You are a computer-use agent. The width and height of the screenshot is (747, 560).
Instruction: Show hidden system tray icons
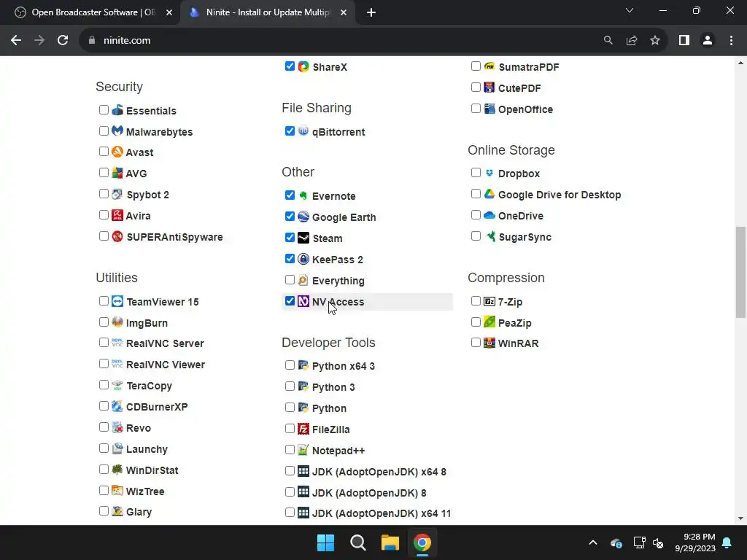[593, 542]
